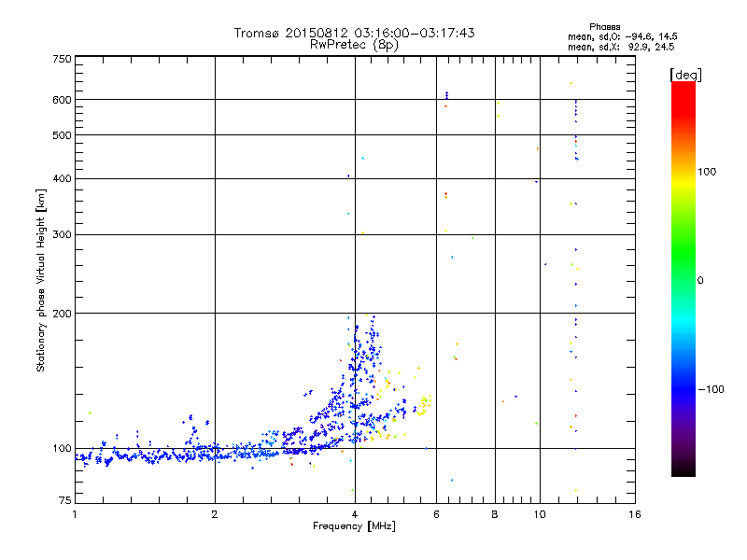
Task: Click the x-axis tick label '10'
Action: point(540,514)
